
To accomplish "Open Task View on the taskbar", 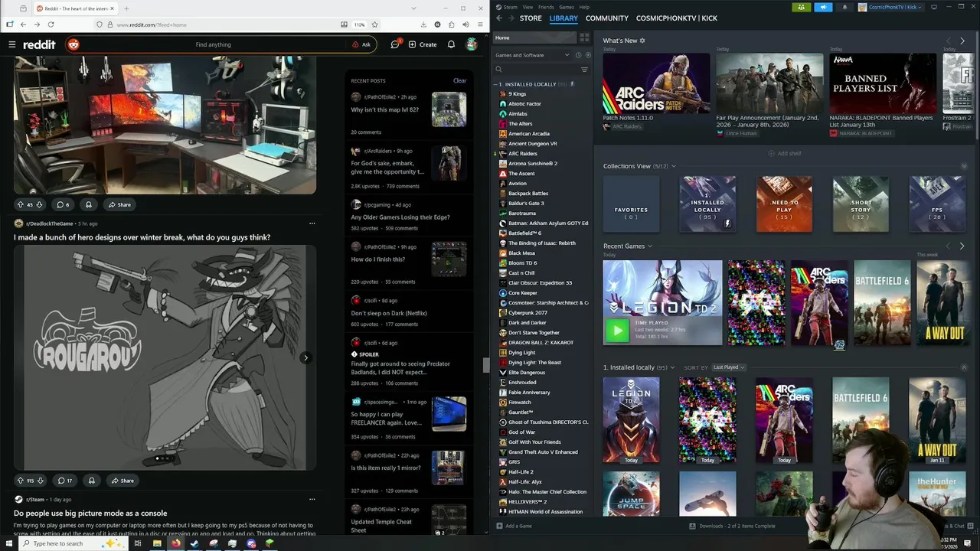I will (138, 543).
